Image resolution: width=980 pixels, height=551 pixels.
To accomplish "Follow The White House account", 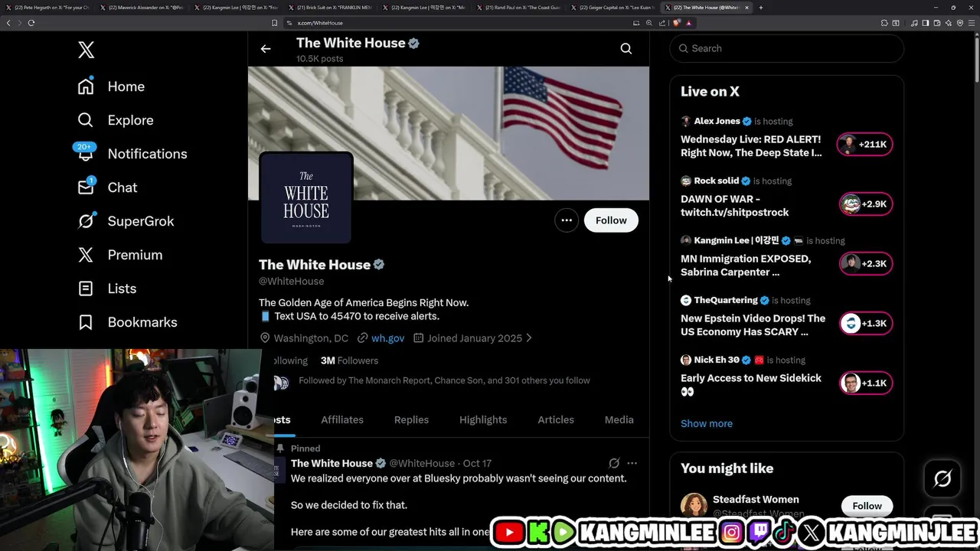I will (611, 220).
